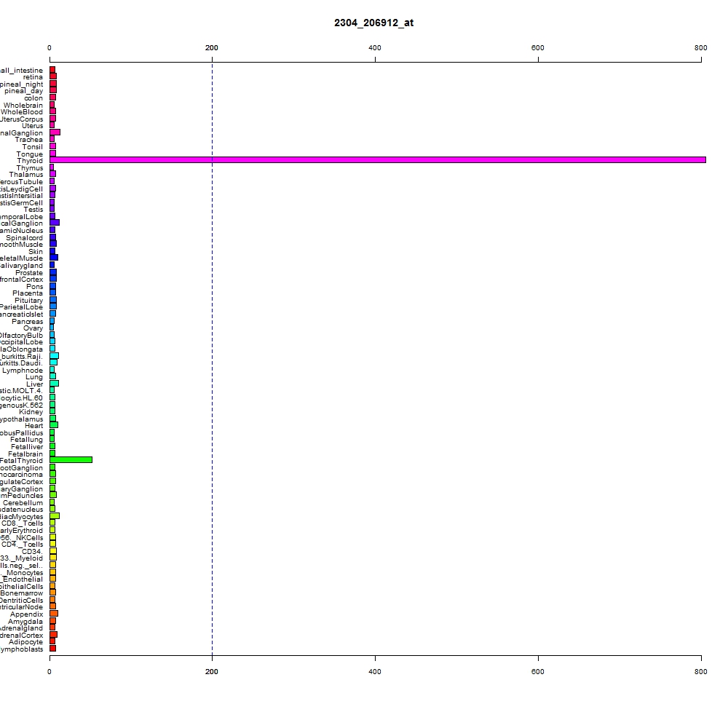Click the Amygdala row label
728x728 pixels.
(25, 621)
